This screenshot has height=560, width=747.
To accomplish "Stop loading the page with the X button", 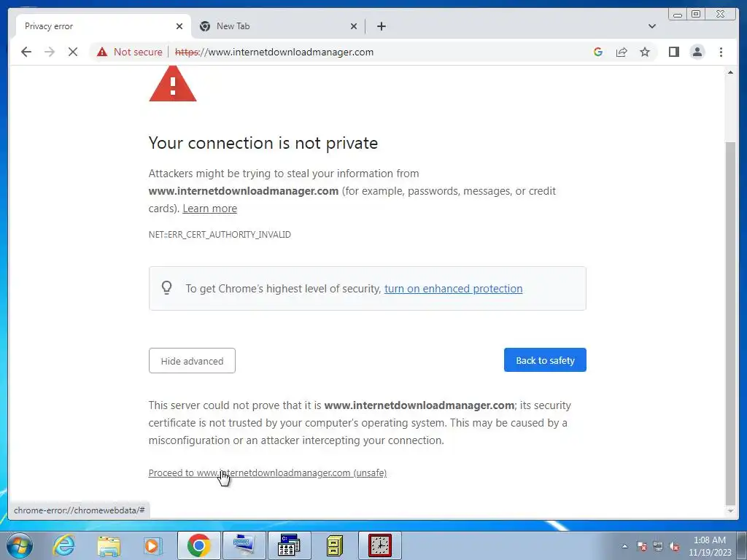I will tap(73, 52).
